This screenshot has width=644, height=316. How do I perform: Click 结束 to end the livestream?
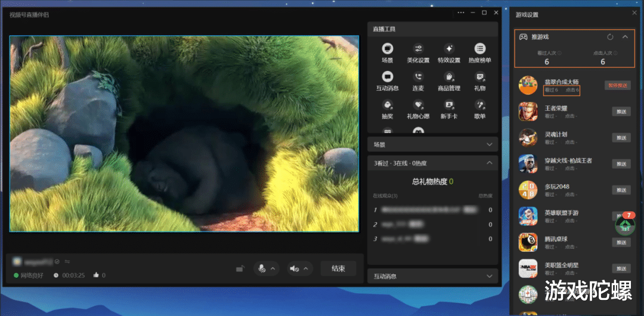point(338,269)
